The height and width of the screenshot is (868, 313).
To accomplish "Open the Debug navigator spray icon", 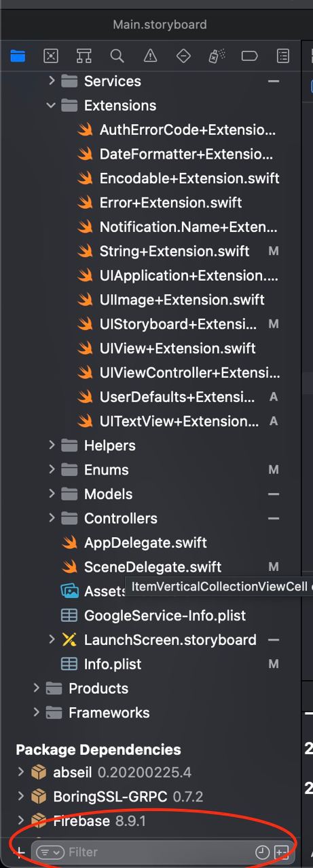I will 217,56.
